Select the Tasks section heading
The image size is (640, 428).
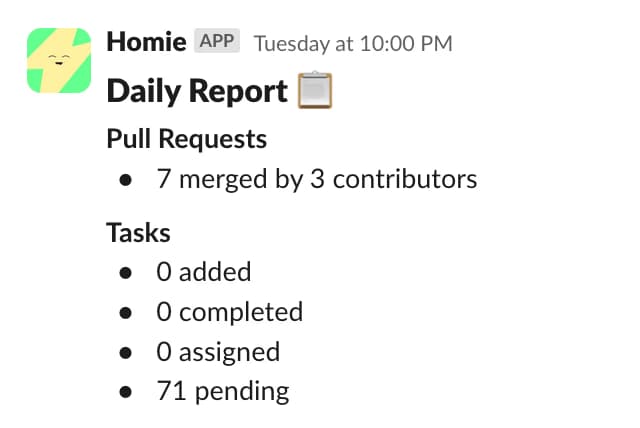(139, 233)
